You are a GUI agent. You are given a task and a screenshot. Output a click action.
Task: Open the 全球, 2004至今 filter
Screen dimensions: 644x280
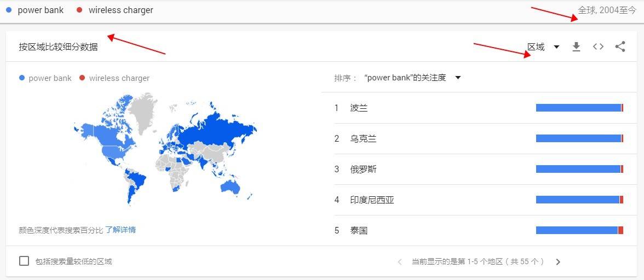click(607, 10)
